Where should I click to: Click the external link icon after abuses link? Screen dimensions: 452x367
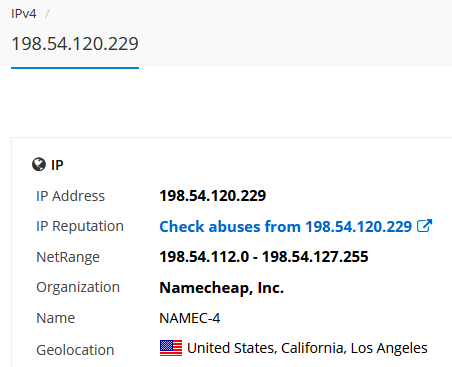[424, 226]
